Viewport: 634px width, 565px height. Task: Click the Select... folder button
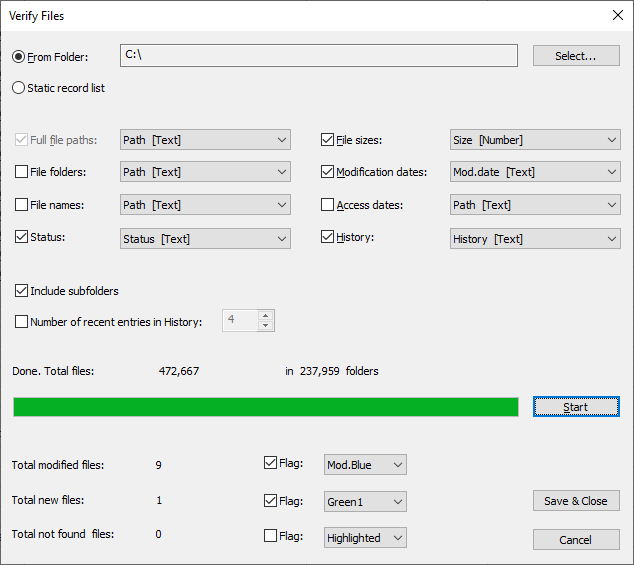point(575,56)
